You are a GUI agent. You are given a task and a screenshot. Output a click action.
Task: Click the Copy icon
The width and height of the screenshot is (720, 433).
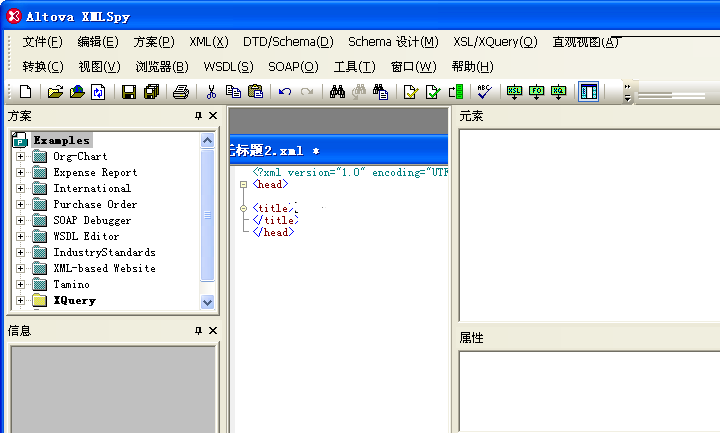[x=233, y=92]
